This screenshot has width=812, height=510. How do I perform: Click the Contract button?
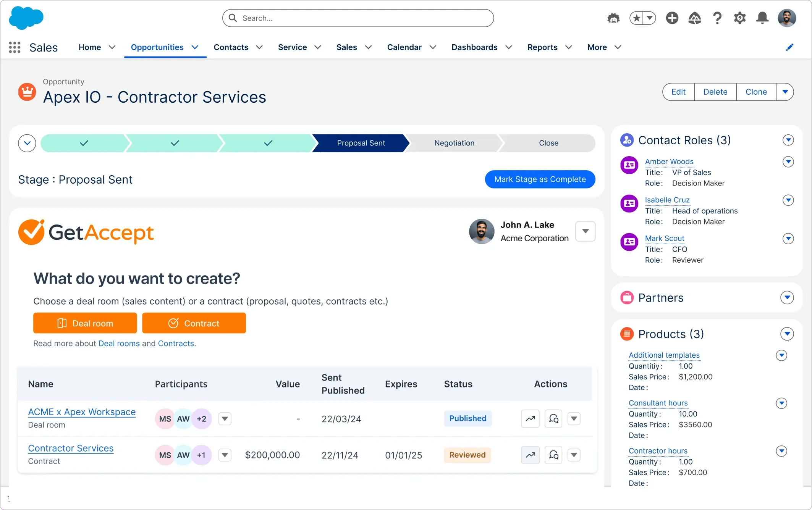pos(194,323)
